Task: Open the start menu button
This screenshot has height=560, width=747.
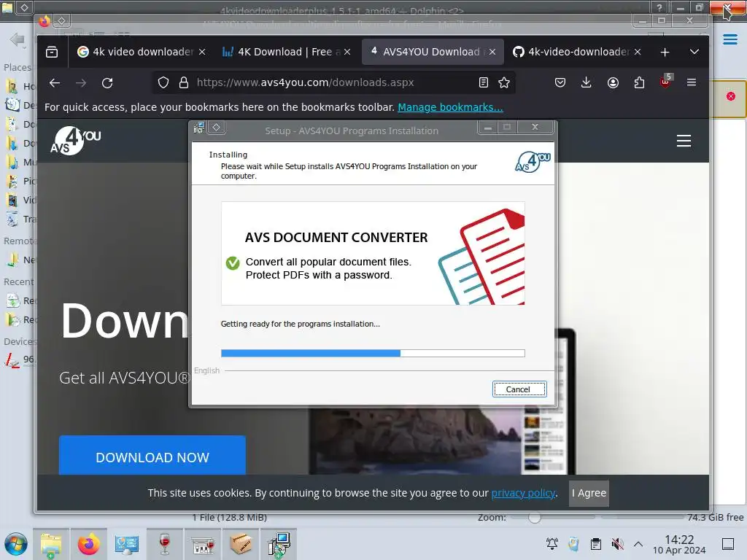Action: [x=16, y=544]
